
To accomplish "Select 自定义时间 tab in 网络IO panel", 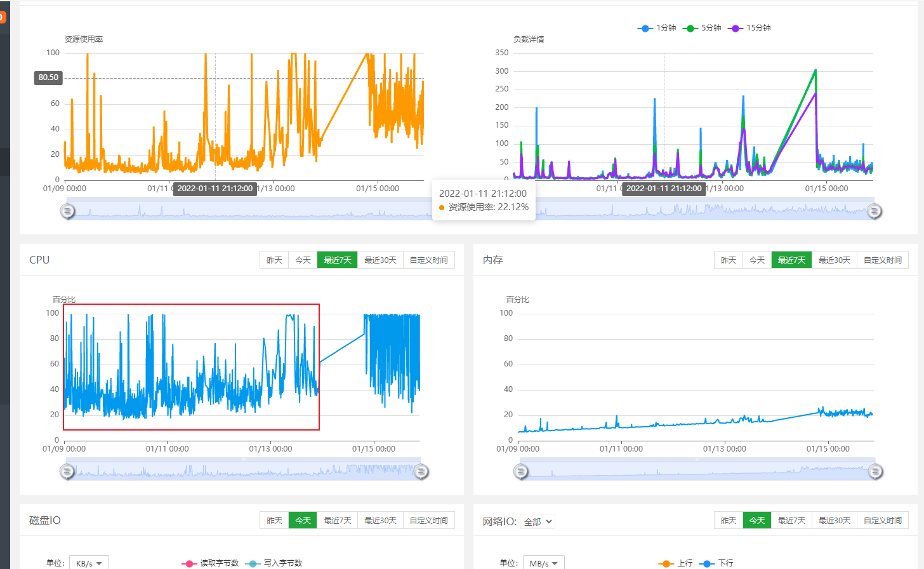I will tap(883, 520).
